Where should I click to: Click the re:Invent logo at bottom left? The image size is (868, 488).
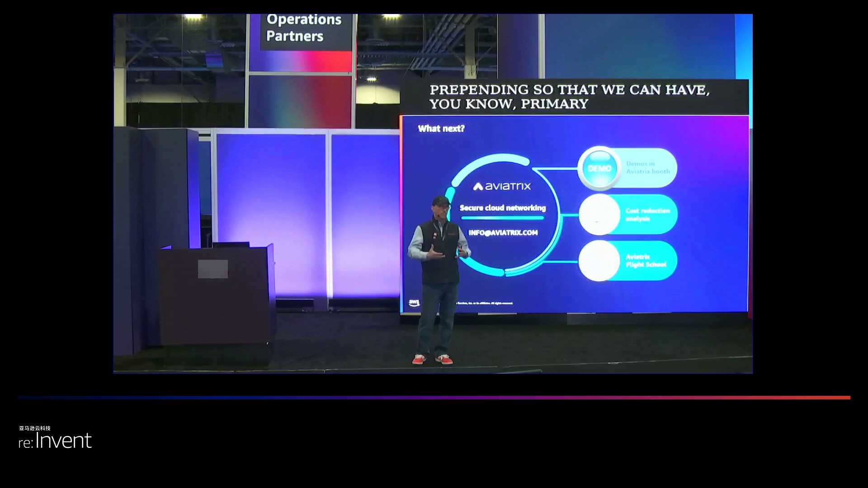pos(55,441)
